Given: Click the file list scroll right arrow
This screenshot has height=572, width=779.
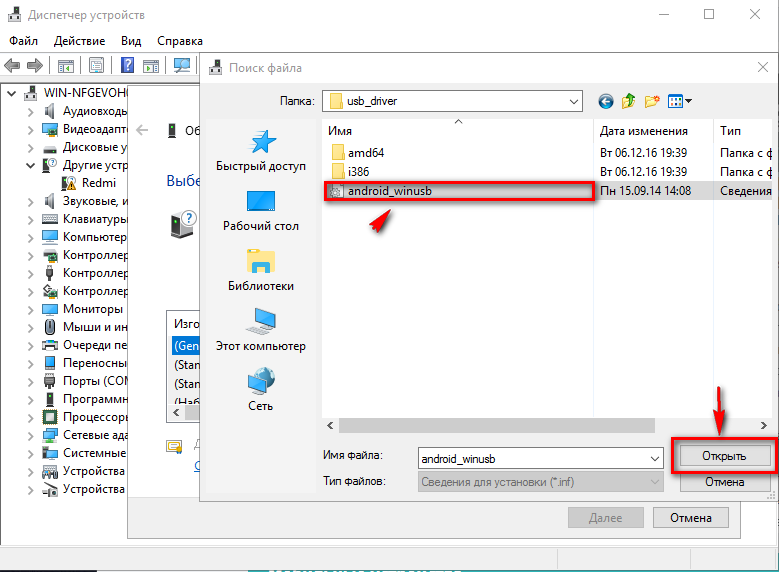Looking at the screenshot, I should tap(764, 425).
